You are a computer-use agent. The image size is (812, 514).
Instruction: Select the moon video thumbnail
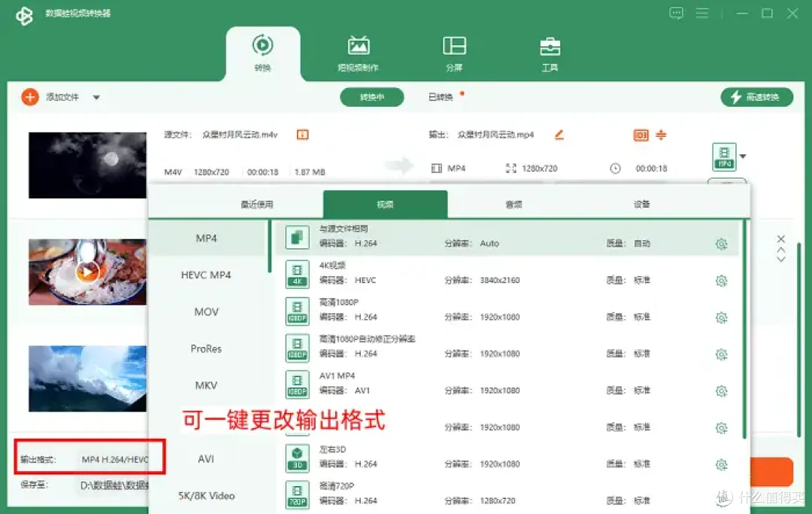(x=87, y=166)
